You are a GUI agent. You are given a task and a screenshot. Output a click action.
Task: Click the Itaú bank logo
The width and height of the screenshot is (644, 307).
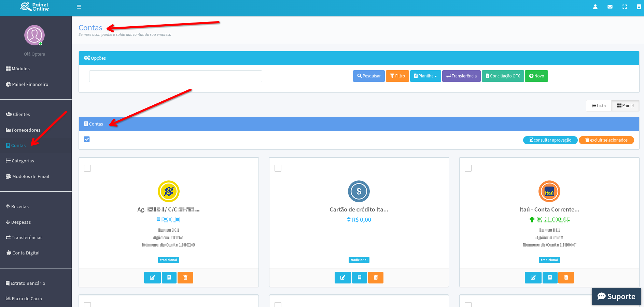point(549,191)
